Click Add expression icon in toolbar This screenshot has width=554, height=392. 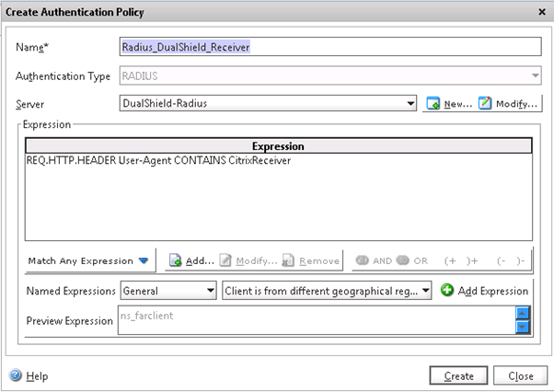(176, 261)
